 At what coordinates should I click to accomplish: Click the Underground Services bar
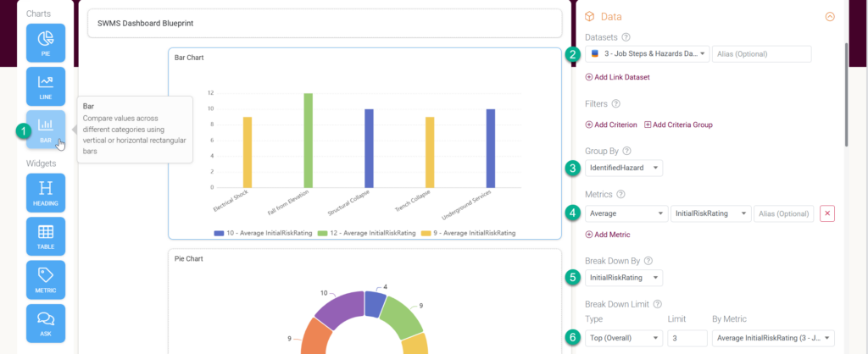491,148
